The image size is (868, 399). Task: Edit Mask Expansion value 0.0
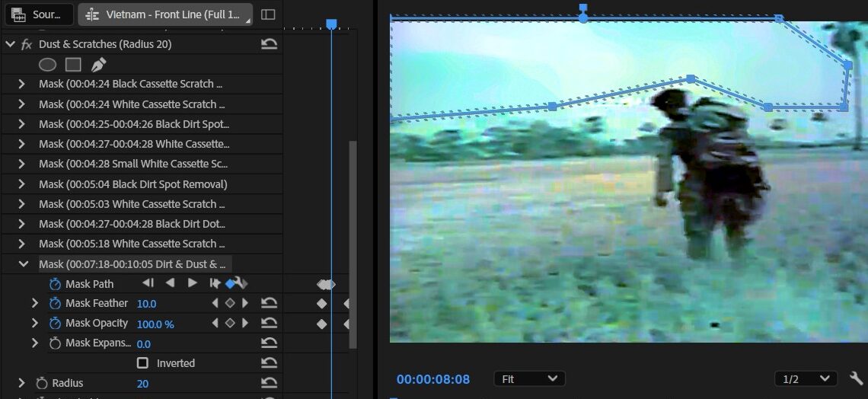(144, 343)
